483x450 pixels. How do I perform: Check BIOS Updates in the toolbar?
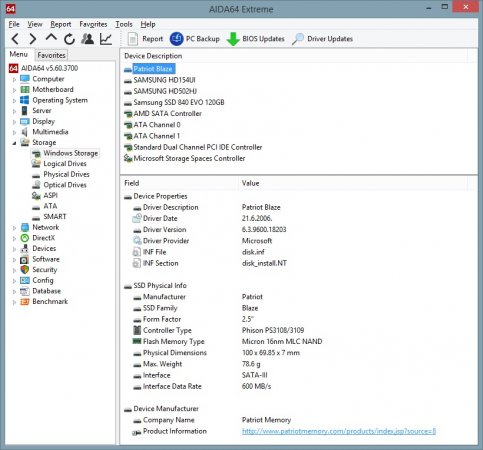[255, 39]
